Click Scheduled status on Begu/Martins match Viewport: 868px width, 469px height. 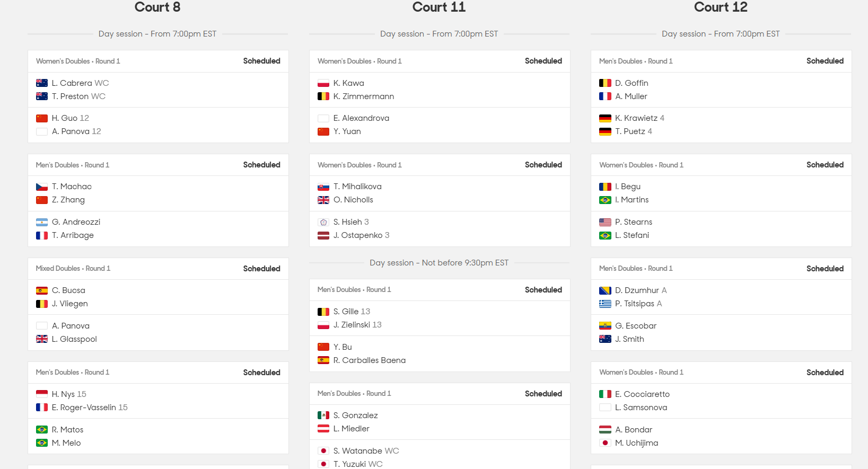(x=825, y=165)
